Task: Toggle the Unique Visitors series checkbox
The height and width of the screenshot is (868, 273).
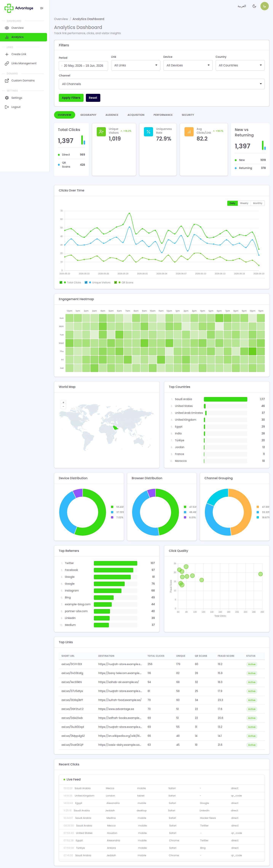Action: (x=86, y=282)
